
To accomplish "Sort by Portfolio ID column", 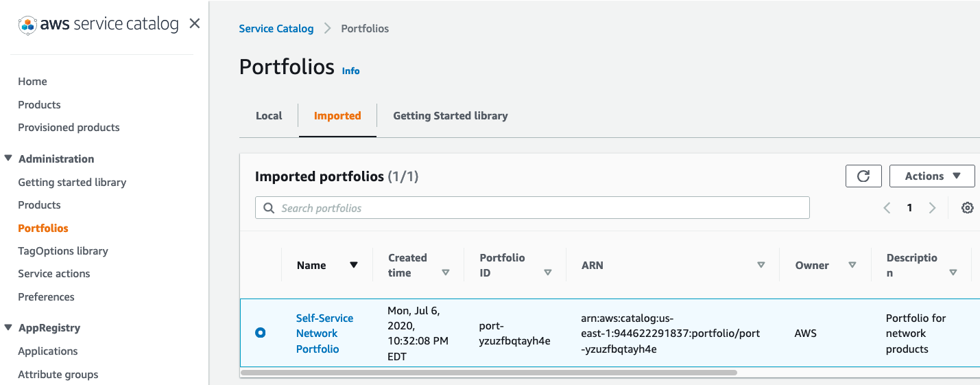I will [547, 272].
